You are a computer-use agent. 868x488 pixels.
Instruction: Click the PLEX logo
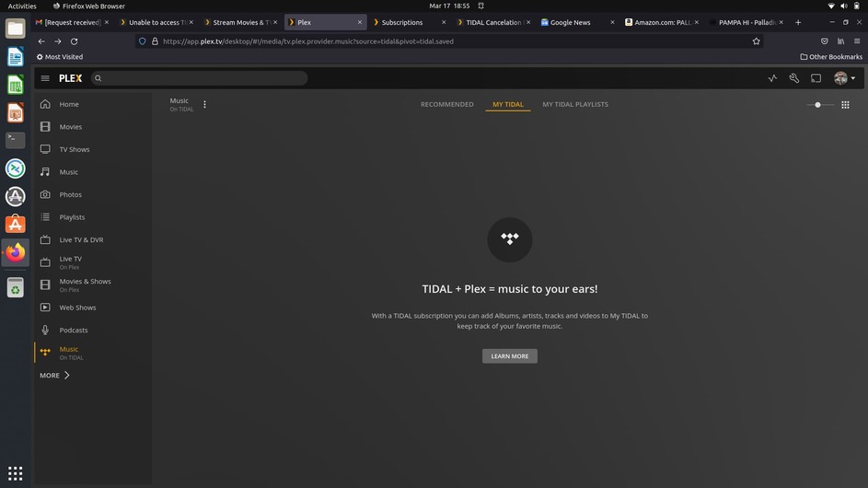click(70, 78)
